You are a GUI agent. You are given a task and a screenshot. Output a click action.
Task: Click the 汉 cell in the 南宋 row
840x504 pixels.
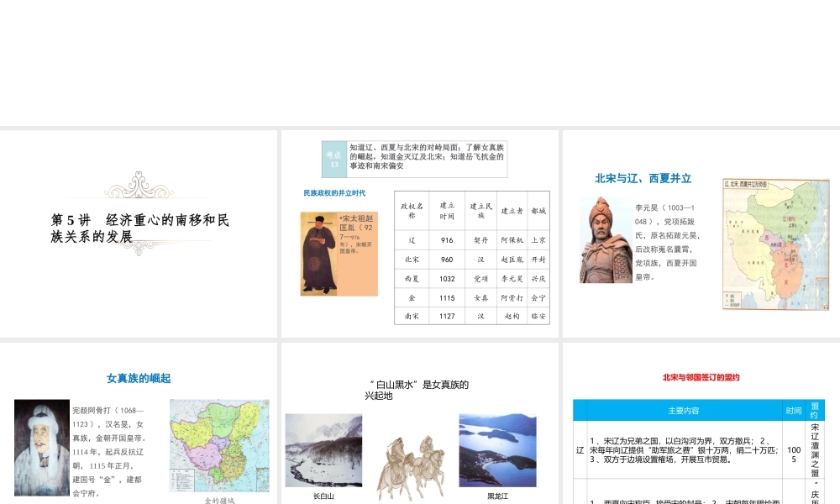click(x=480, y=316)
